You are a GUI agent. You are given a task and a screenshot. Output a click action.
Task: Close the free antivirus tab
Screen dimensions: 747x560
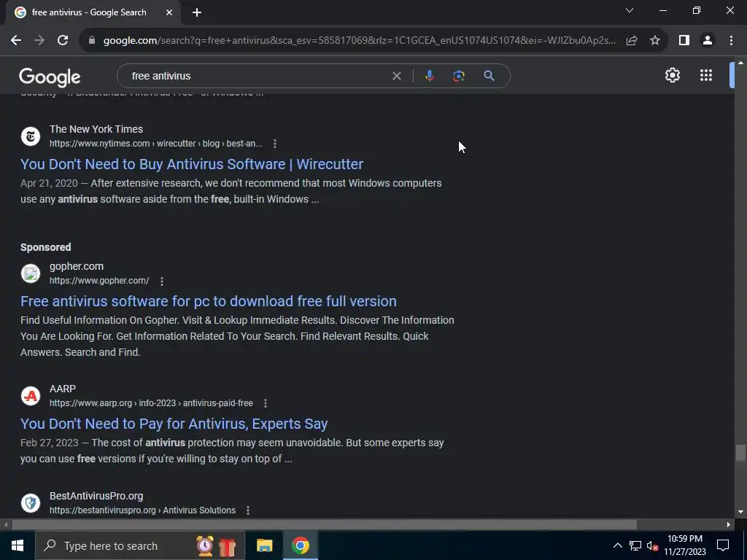169,12
